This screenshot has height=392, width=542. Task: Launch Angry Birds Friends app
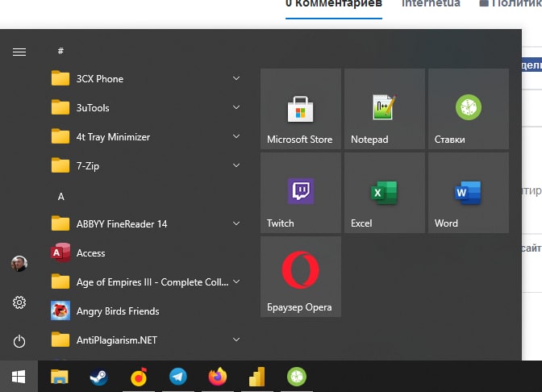coord(145,311)
